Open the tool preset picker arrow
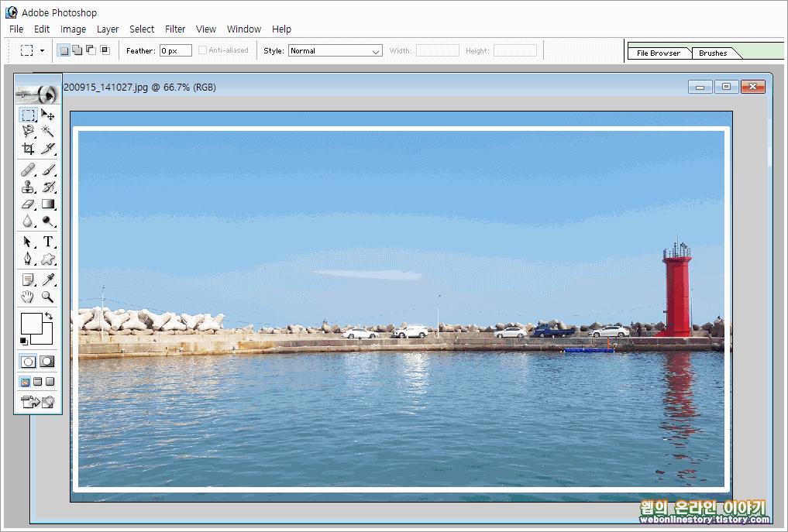This screenshot has height=532, width=788. point(42,51)
